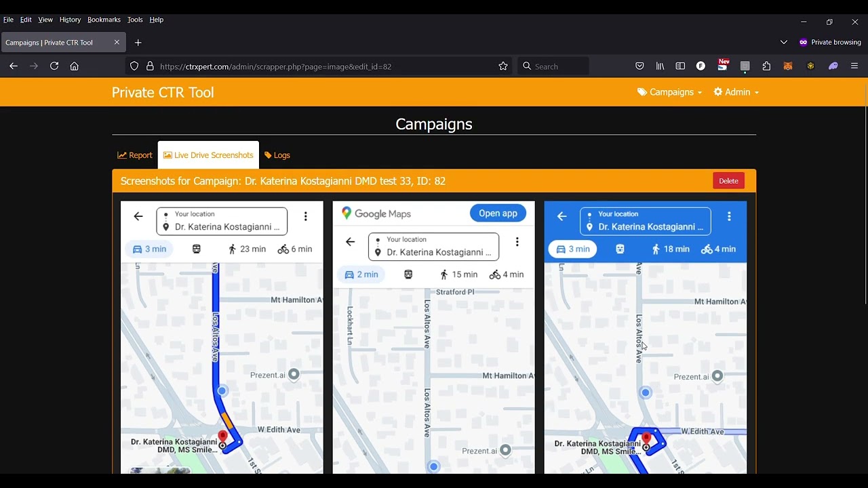This screenshot has width=868, height=488.
Task: Open the Firefox hamburger application menu
Action: pos(854,66)
